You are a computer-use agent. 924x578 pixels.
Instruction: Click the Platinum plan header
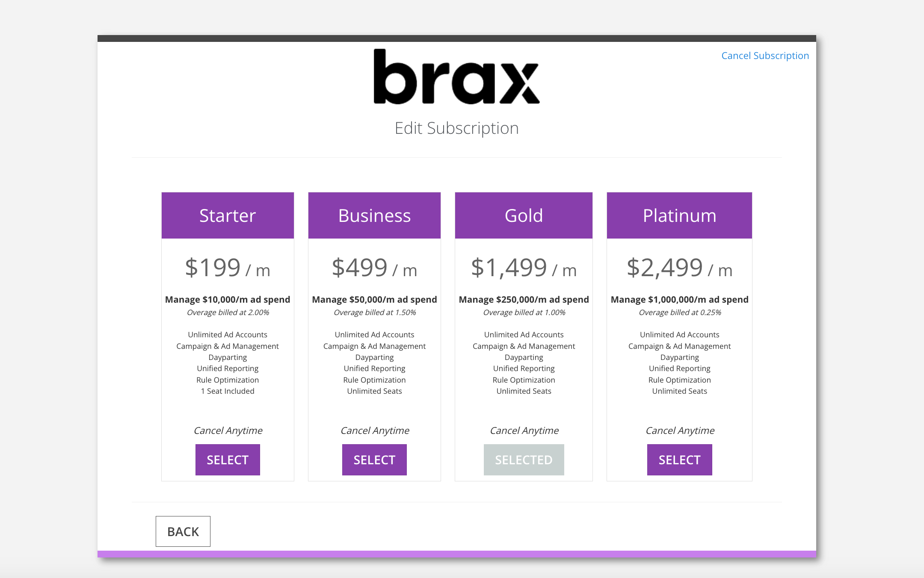click(679, 215)
